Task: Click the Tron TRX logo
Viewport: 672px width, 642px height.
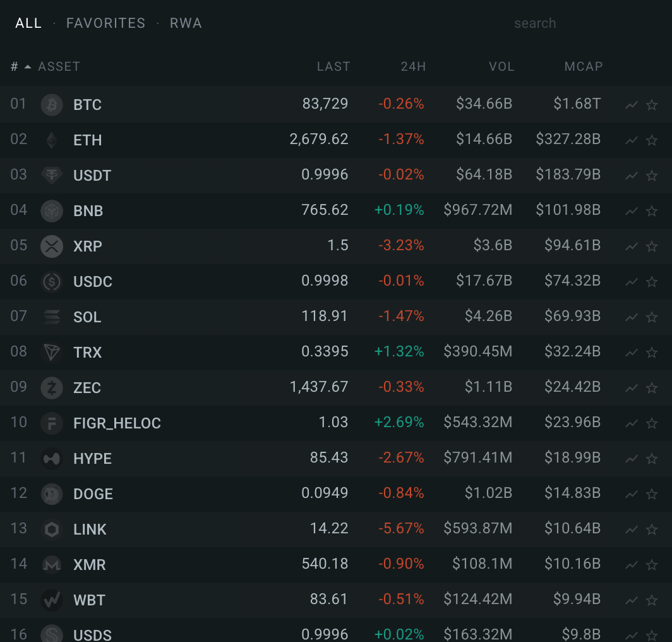Action: coord(52,353)
